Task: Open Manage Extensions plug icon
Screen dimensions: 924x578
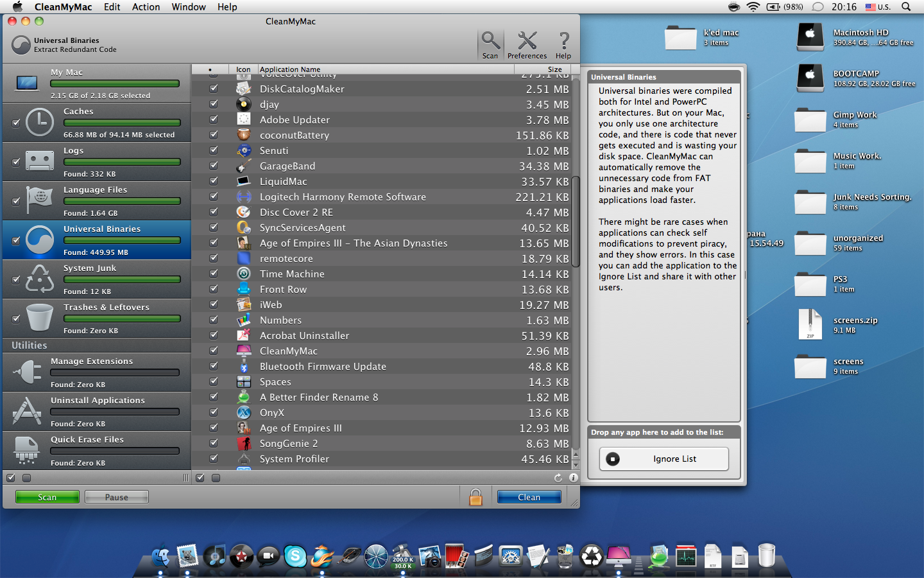Action: [x=27, y=372]
